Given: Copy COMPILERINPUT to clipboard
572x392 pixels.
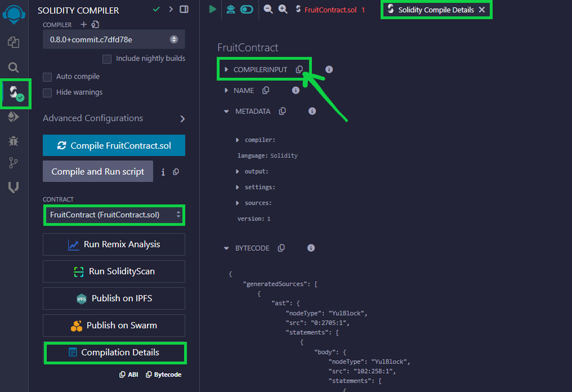Looking at the screenshot, I should (299, 70).
